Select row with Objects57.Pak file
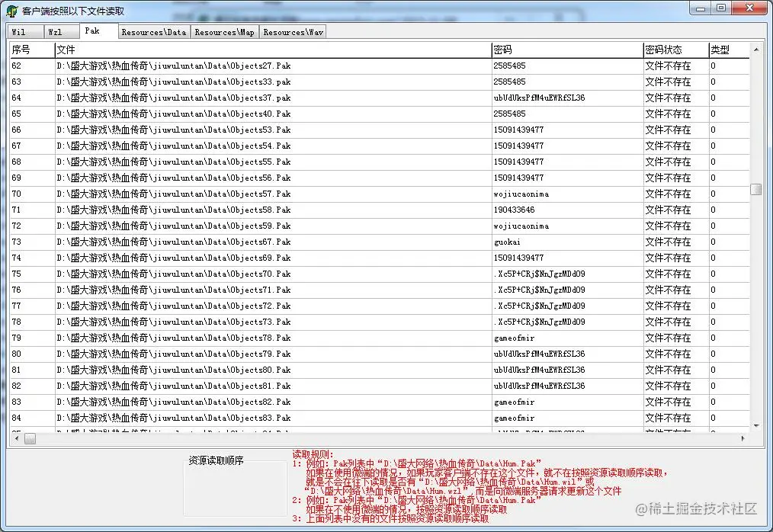This screenshot has width=773, height=532. coord(380,194)
